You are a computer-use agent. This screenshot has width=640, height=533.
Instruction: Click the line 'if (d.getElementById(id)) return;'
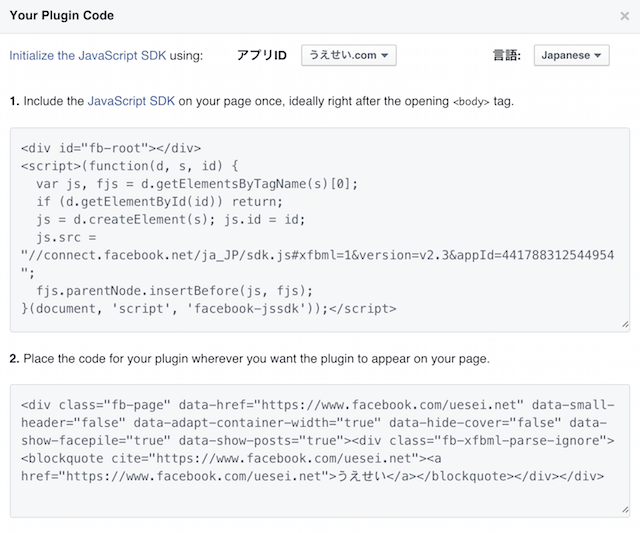coord(159,202)
